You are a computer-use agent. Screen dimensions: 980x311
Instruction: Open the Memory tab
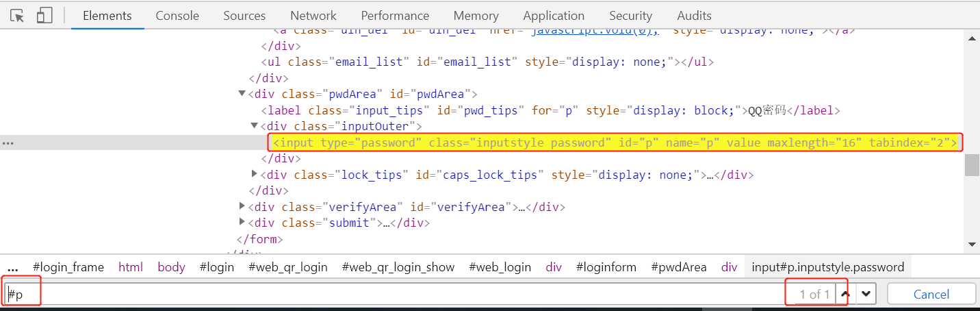[x=476, y=15]
